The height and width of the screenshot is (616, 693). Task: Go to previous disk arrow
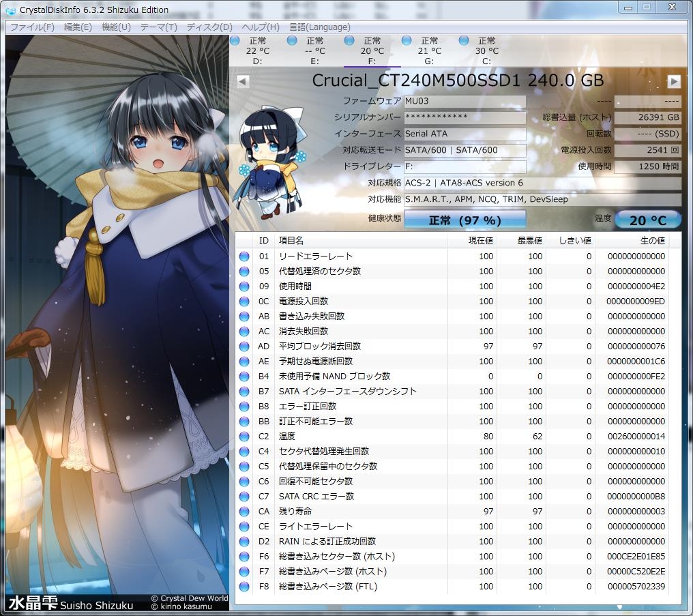click(243, 81)
